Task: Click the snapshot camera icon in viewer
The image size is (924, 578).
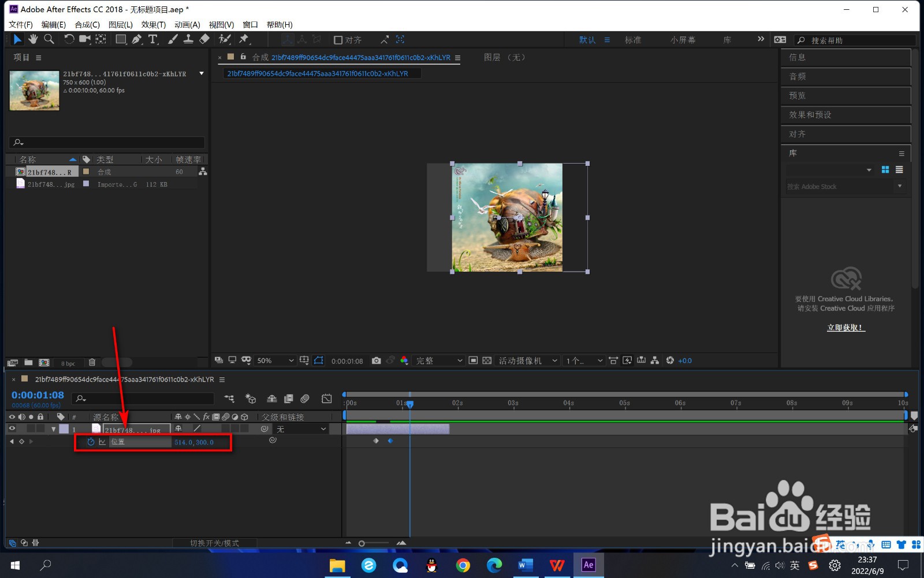Action: (376, 360)
